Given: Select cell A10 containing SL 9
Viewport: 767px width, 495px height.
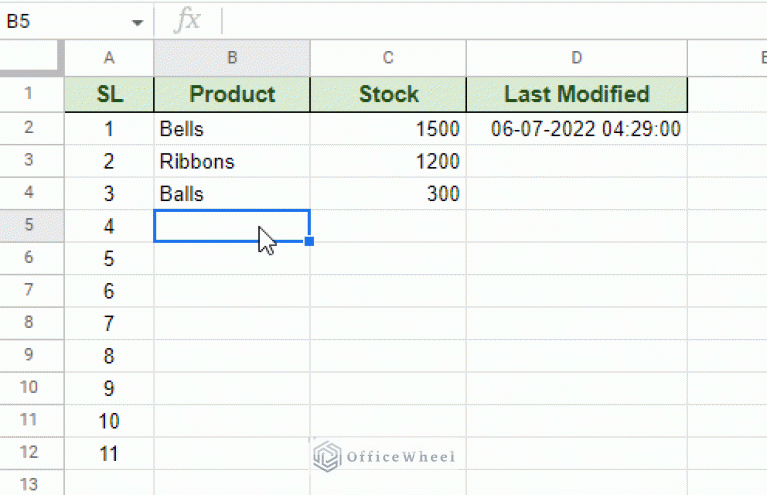Looking at the screenshot, I should (x=109, y=388).
